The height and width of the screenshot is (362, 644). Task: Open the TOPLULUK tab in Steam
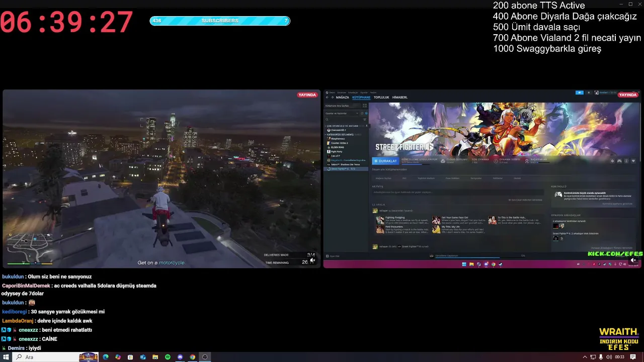(381, 98)
